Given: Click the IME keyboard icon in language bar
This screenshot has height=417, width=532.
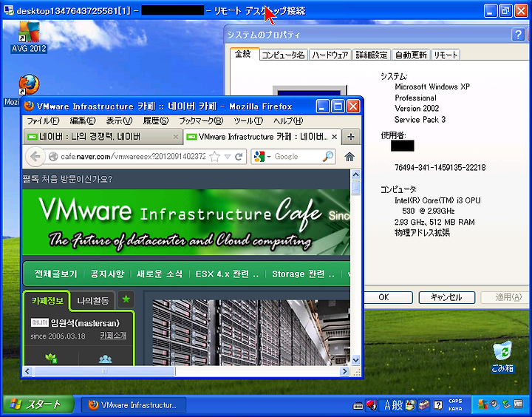Looking at the screenshot, I should 358,405.
